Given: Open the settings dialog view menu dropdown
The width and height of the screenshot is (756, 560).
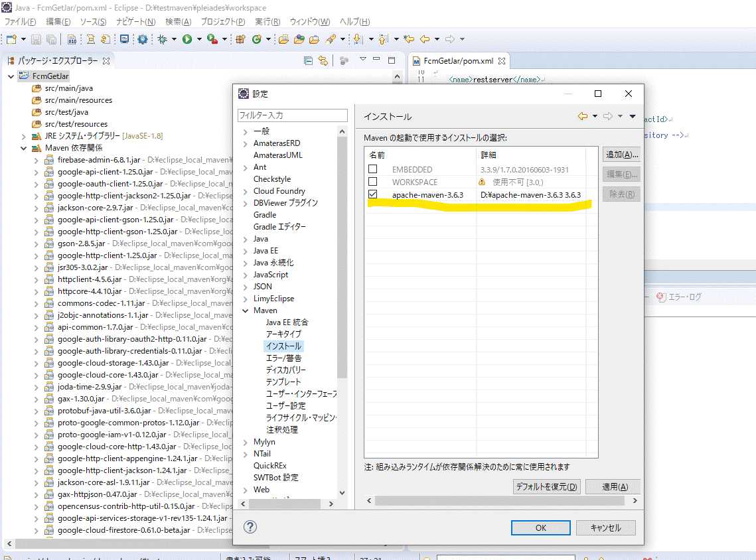Looking at the screenshot, I should click(633, 116).
